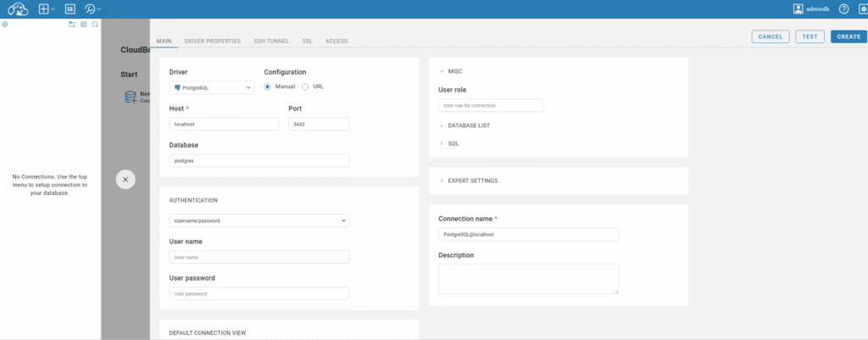
Task: Open administration settings gear icon
Action: click(862, 8)
